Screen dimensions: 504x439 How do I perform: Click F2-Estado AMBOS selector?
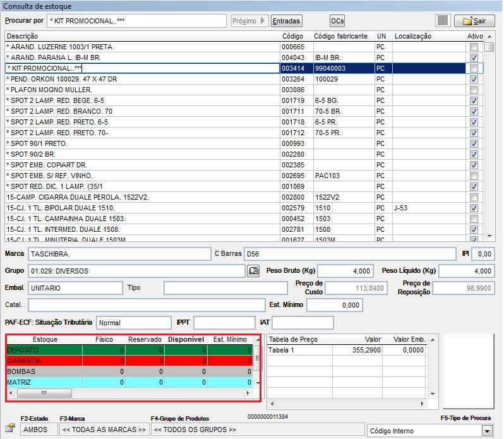39,430
